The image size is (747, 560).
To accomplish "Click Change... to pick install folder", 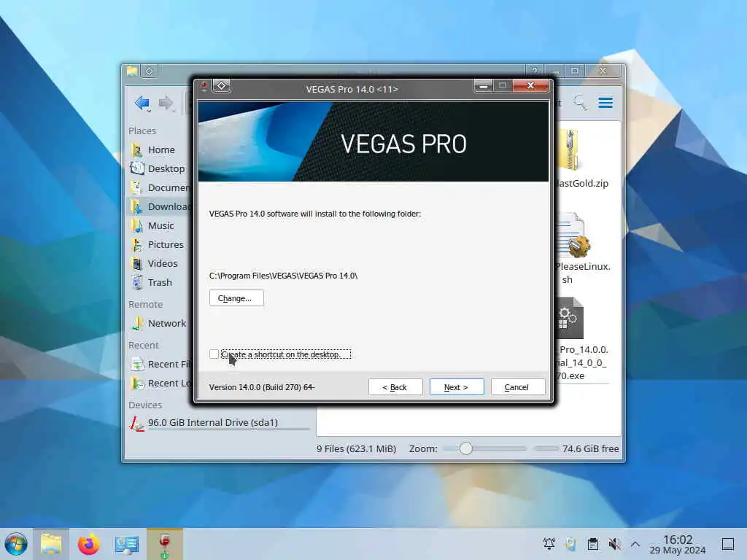I will (236, 298).
